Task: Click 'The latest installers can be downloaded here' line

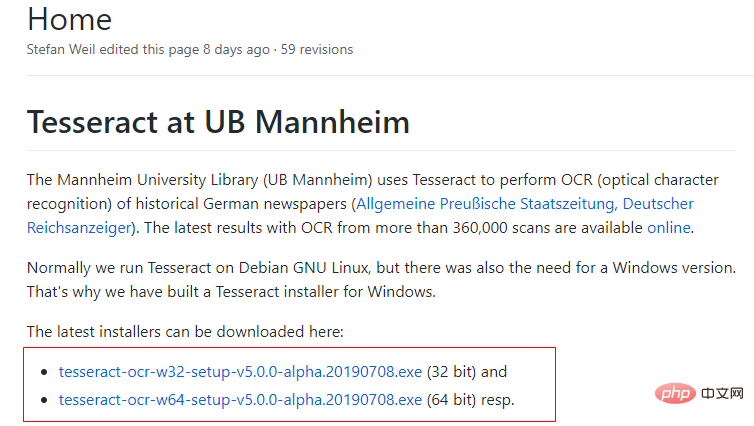Action: click(185, 332)
